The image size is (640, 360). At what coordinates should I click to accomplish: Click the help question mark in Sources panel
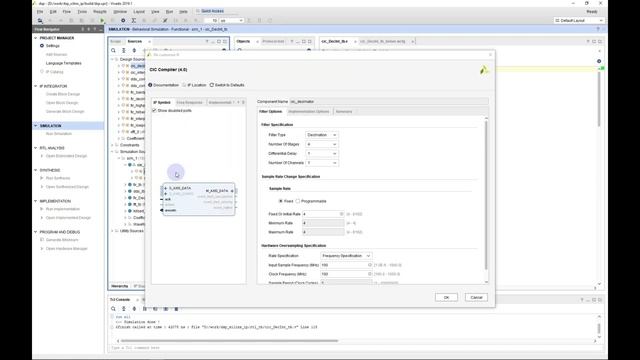pyautogui.click(x=207, y=41)
